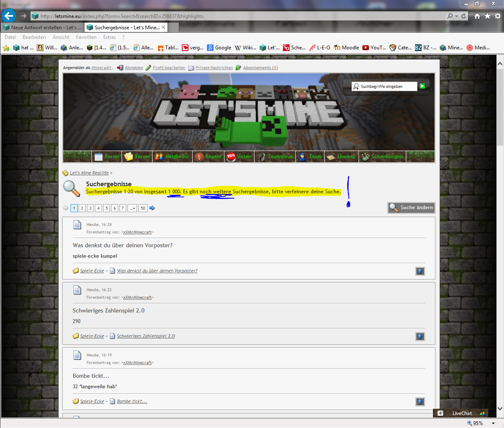Open the zoom level dropdown at 95%

tap(494, 423)
